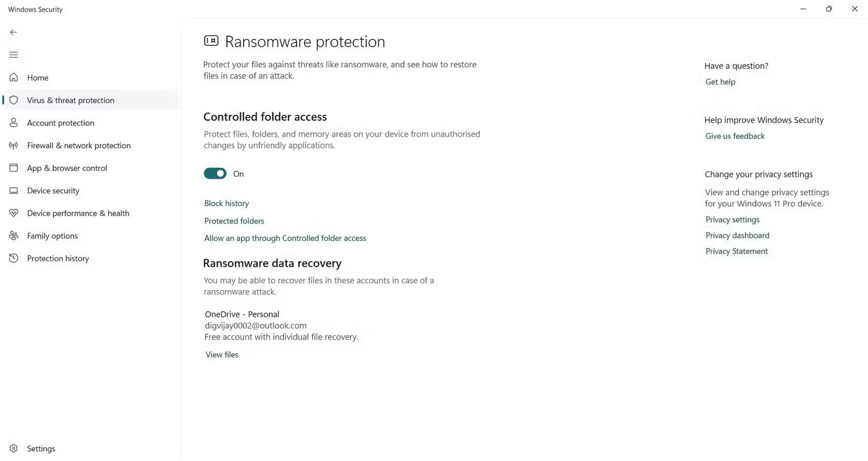Screen dimensions: 868x461
Task: Open the Privacy dashboard
Action: 737,235
